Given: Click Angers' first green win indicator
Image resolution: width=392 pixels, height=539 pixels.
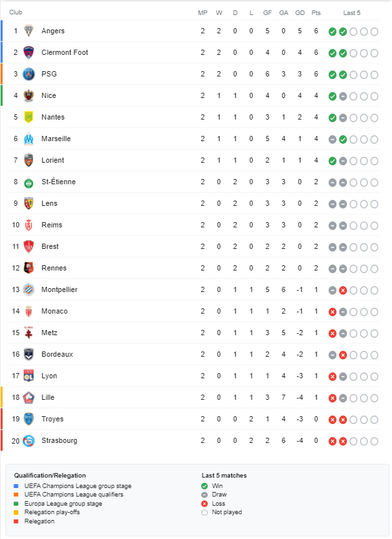Looking at the screenshot, I should pos(333,31).
